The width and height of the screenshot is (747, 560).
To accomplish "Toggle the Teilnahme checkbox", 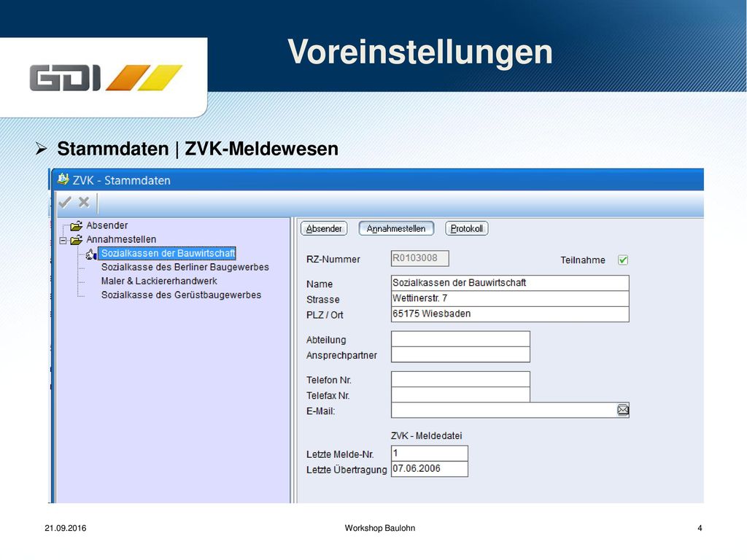I will pyautogui.click(x=623, y=260).
